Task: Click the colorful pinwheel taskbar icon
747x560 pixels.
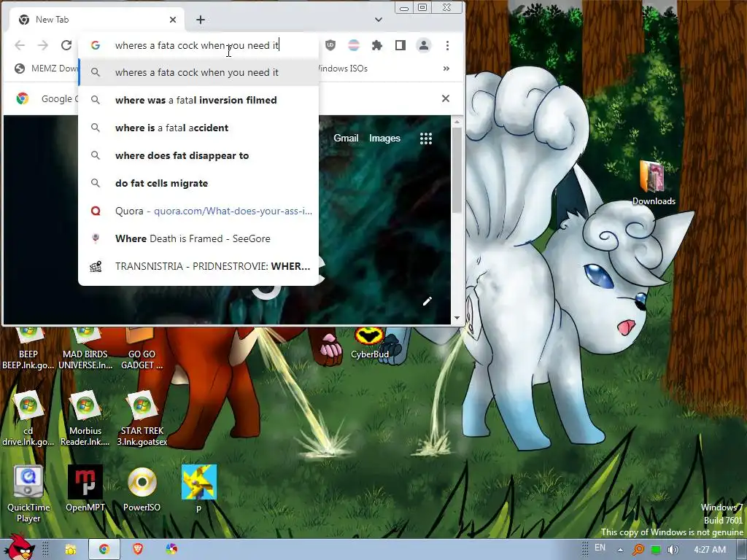Action: tap(171, 550)
